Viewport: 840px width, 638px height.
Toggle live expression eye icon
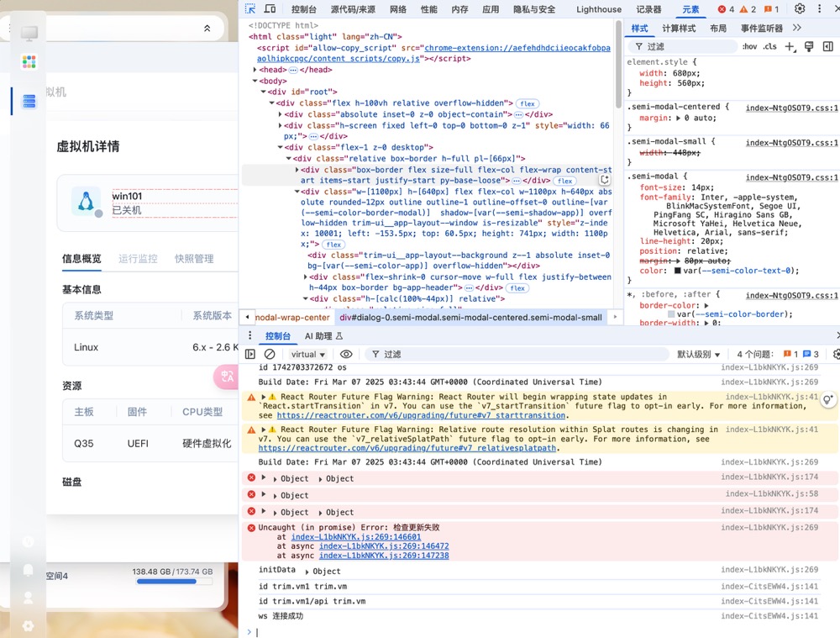point(346,354)
